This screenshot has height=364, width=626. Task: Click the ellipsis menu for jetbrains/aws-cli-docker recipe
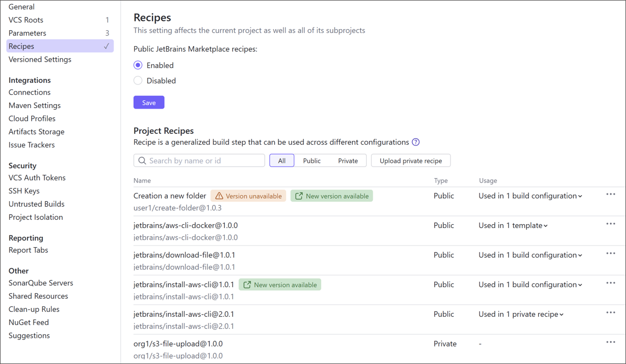tap(611, 224)
